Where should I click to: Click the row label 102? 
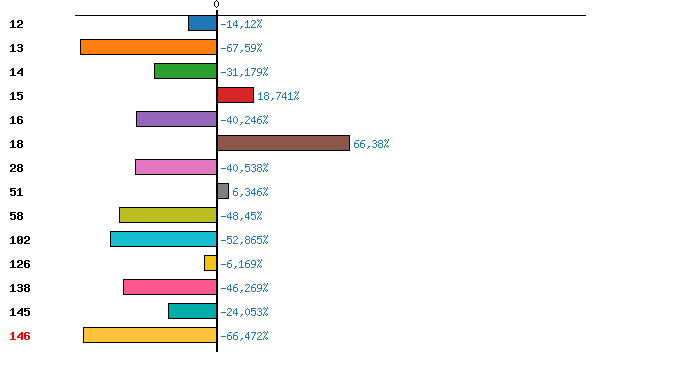tap(20, 240)
